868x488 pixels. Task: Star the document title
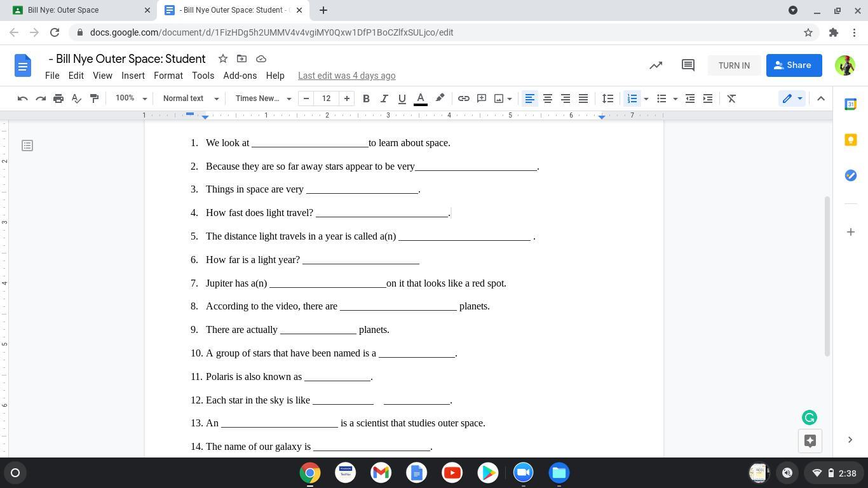(223, 58)
